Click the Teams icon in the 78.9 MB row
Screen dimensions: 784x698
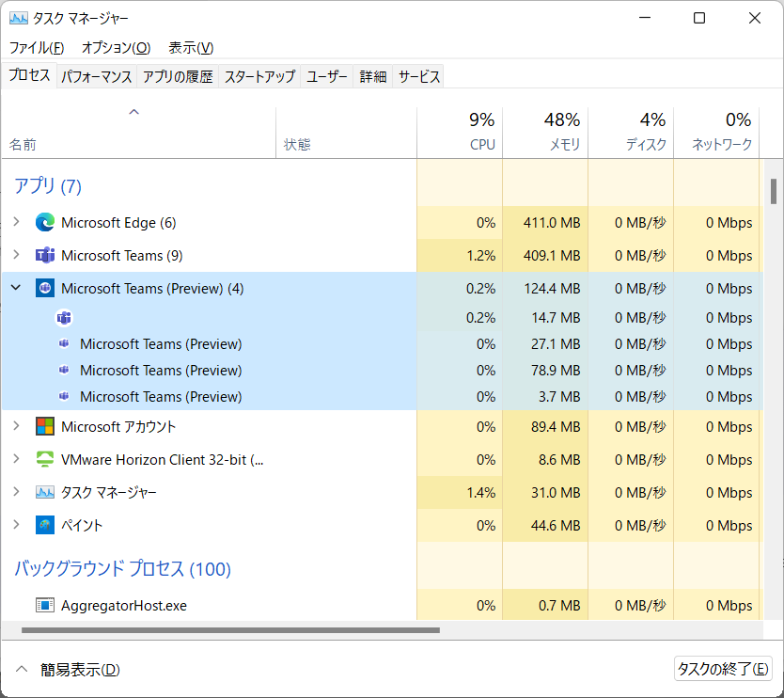(x=64, y=370)
